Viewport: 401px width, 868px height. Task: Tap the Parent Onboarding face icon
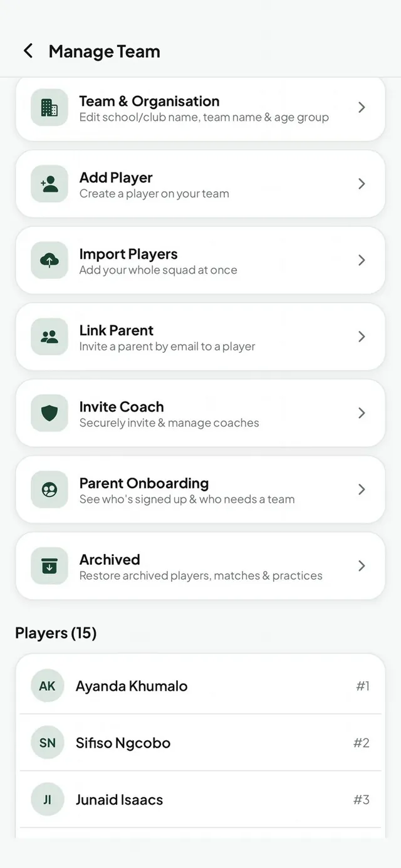(x=49, y=489)
